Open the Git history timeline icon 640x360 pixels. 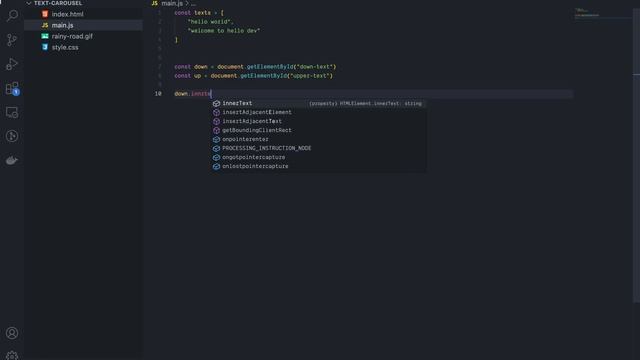[12, 136]
